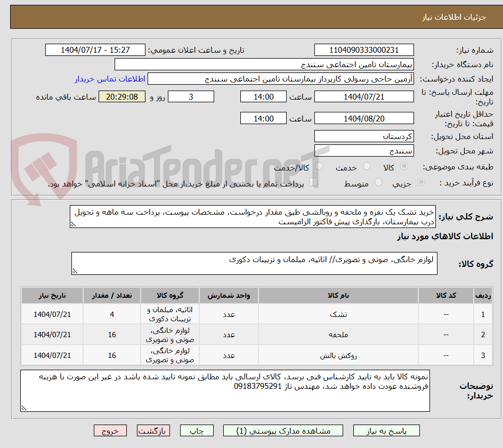Select the خدمت radio button
This screenshot has height=448, width=503.
[x=366, y=166]
